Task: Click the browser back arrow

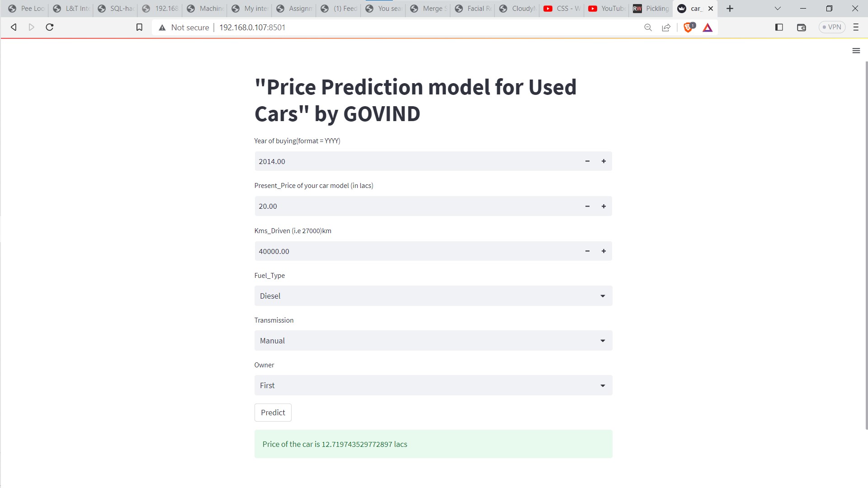Action: click(13, 27)
